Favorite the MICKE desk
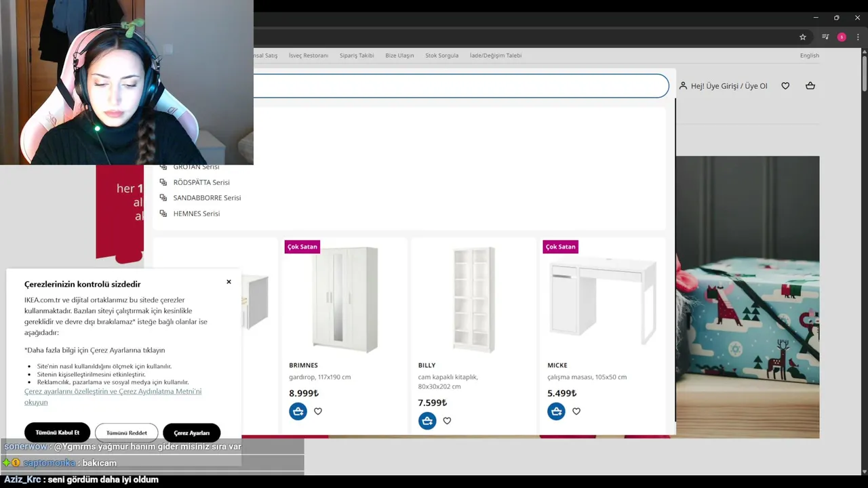The image size is (868, 488). [576, 411]
